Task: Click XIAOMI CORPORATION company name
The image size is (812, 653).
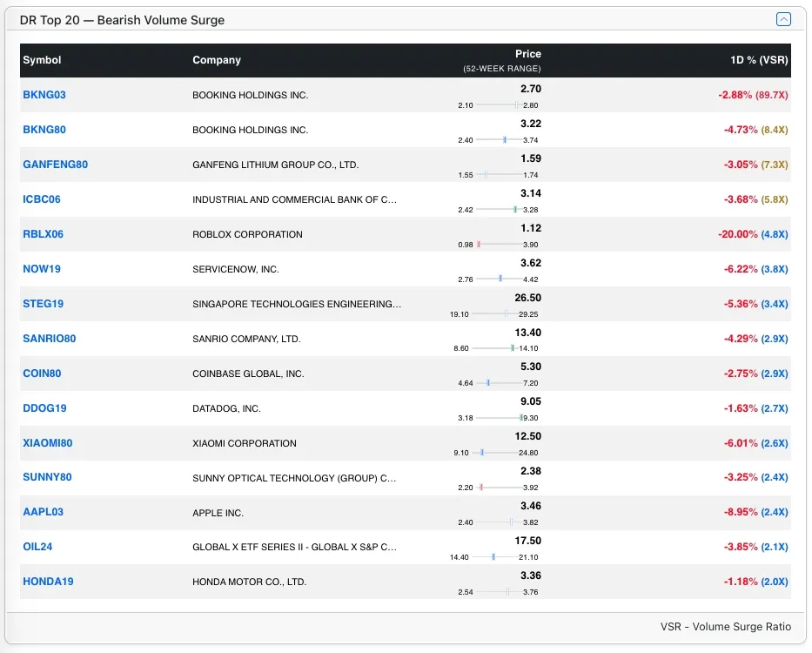Action: coord(245,444)
